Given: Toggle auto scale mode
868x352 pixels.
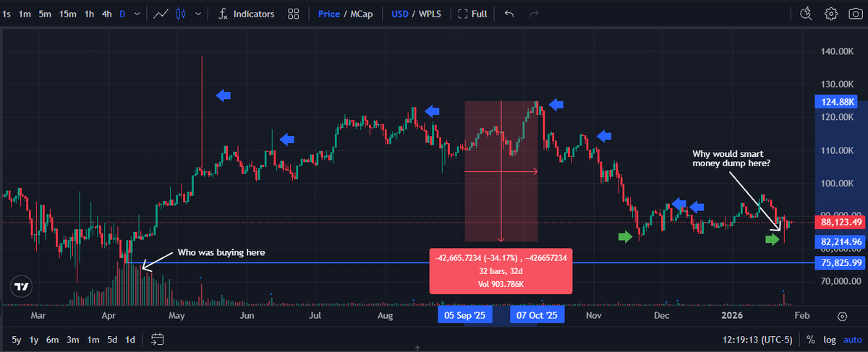Looking at the screenshot, I should pyautogui.click(x=851, y=339).
